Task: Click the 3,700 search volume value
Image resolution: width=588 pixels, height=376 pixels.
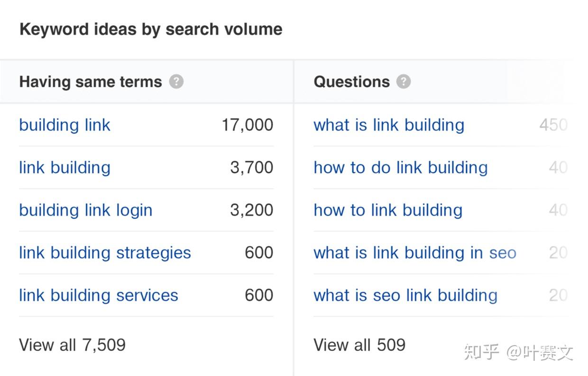Action: tap(252, 168)
